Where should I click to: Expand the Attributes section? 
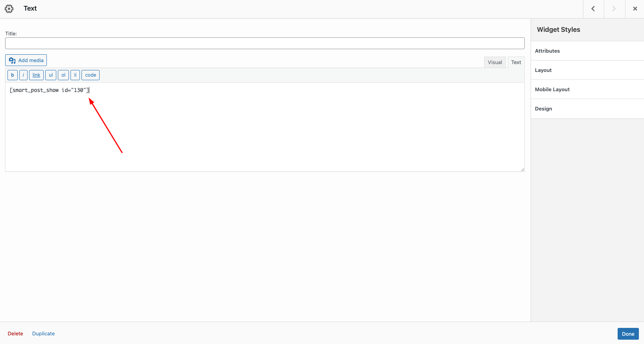pyautogui.click(x=587, y=51)
